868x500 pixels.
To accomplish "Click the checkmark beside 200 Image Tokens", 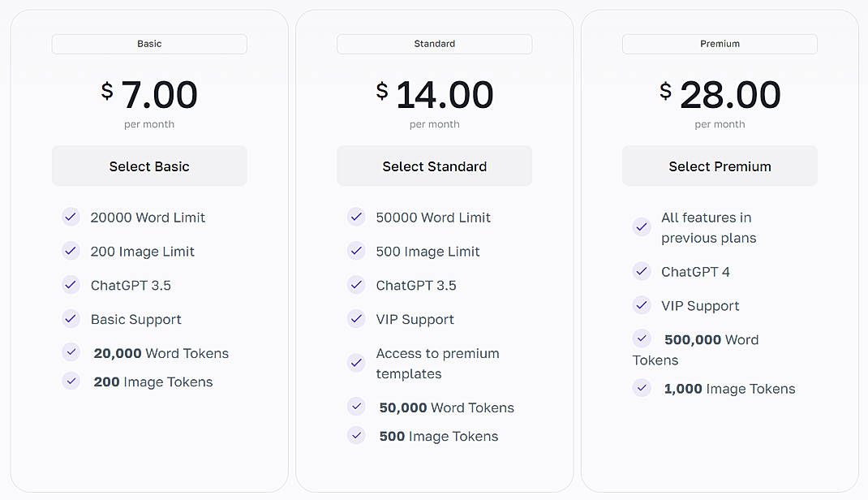I will 71,381.
